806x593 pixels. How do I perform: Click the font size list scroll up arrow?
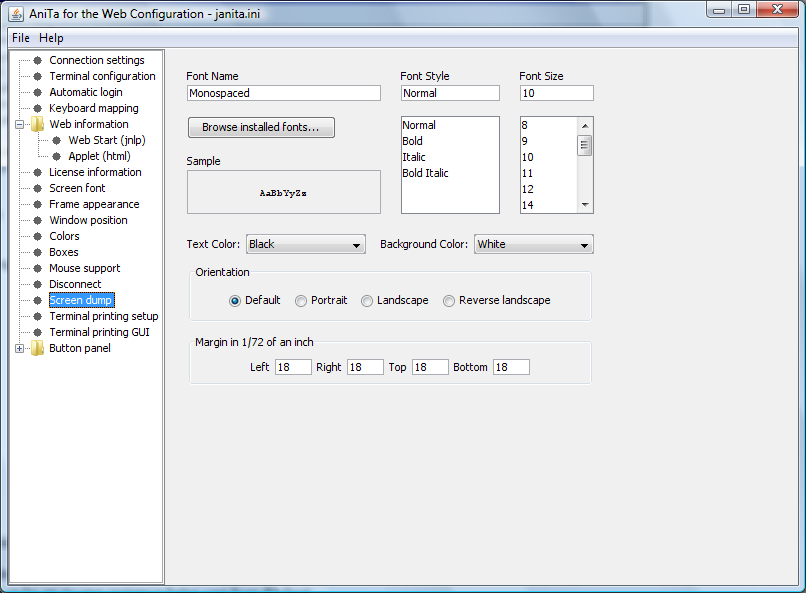[585, 126]
